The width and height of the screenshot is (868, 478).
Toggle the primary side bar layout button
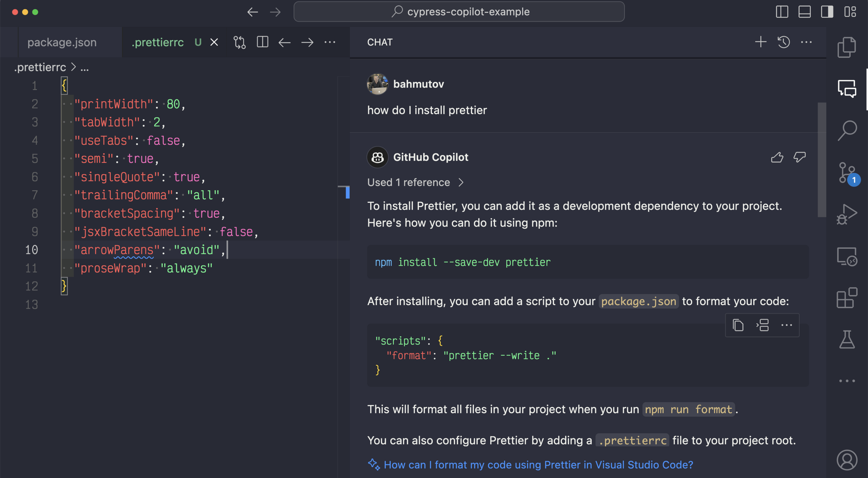[782, 12]
